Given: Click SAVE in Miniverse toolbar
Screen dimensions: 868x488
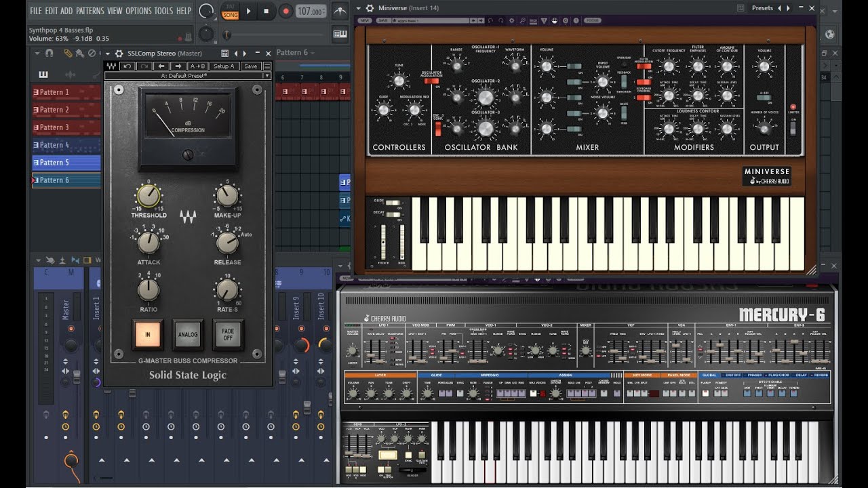Looking at the screenshot, I should coord(383,20).
